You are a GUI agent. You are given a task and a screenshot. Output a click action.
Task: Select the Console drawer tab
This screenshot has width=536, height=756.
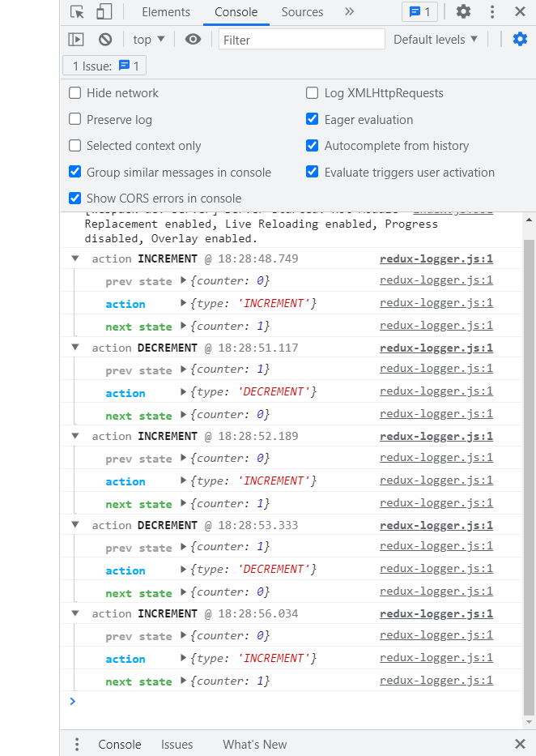pos(120,745)
